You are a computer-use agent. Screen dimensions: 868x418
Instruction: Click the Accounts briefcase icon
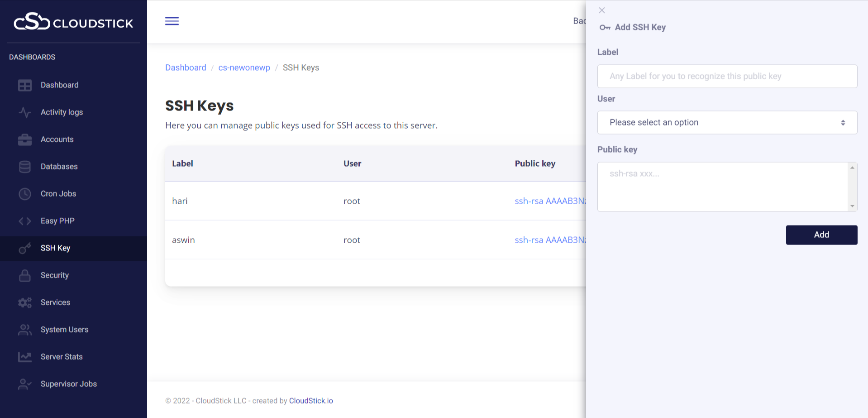(25, 139)
